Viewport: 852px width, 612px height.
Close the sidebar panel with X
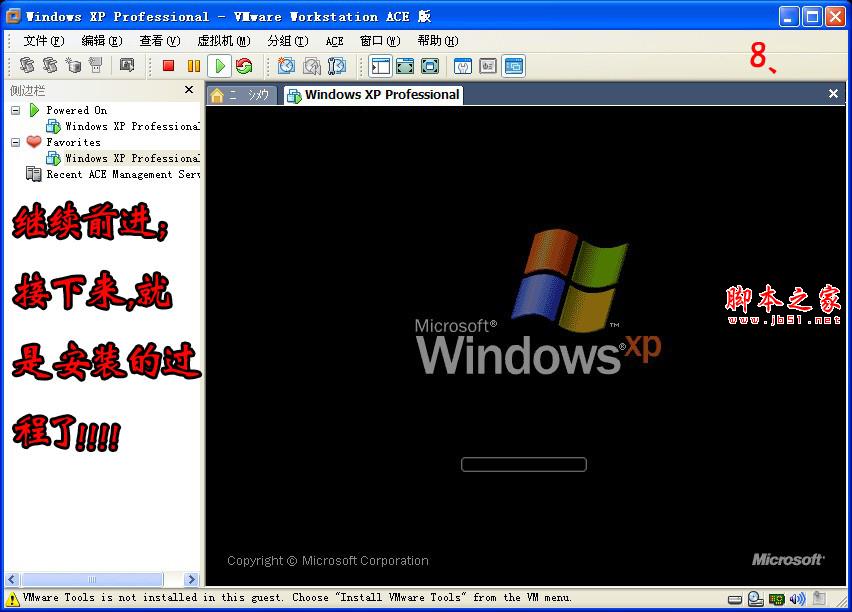(x=189, y=89)
